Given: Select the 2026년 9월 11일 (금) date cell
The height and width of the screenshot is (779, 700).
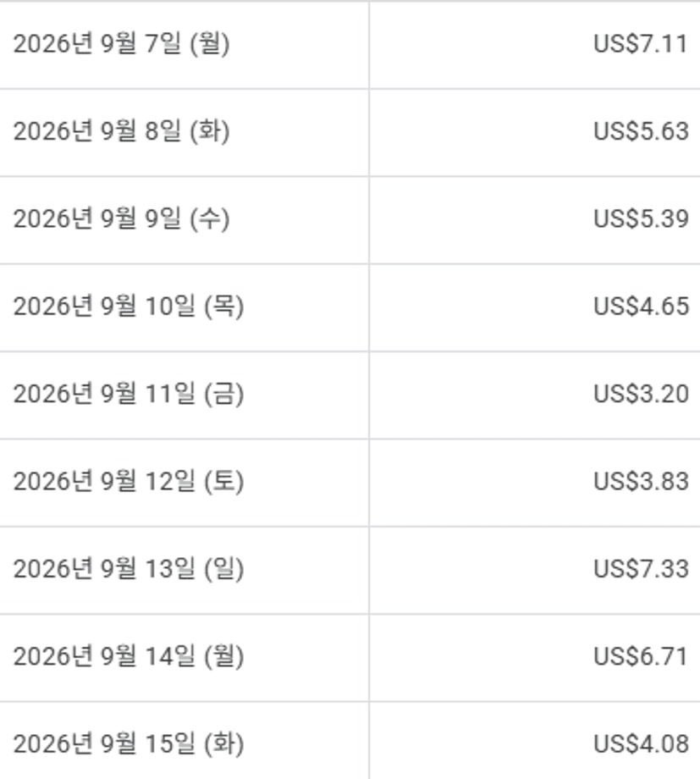Looking at the screenshot, I should [x=184, y=395].
